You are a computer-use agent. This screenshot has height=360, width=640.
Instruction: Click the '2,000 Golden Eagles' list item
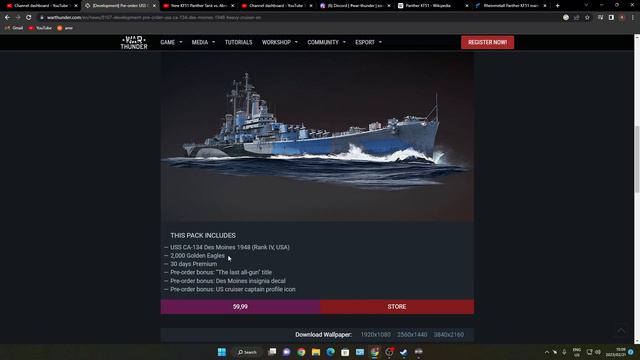click(x=198, y=256)
